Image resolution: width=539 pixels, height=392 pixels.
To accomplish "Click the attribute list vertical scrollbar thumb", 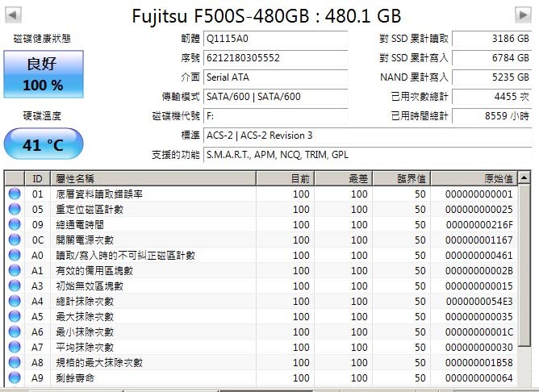I will coord(524,265).
